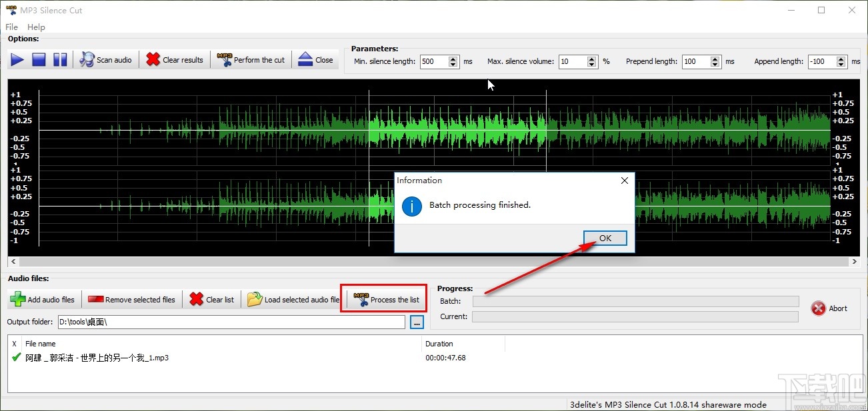This screenshot has height=411, width=868.
Task: Click the Pause playback button
Action: [60, 60]
